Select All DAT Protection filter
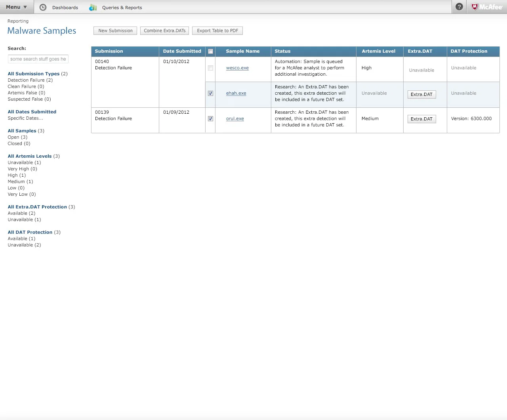Screen dimensions: 507x420 coord(30,232)
